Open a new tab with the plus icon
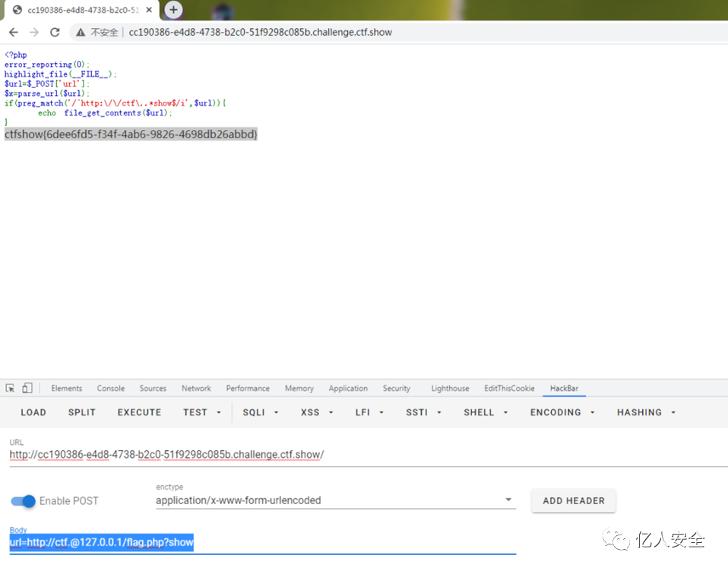The height and width of the screenshot is (571, 728). [x=173, y=10]
